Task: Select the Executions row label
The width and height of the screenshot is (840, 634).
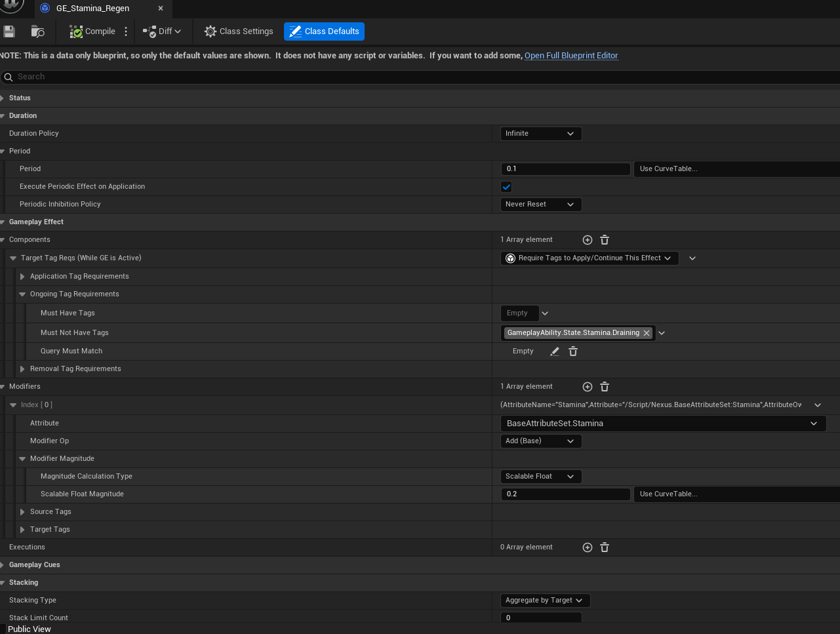Action: coord(27,547)
